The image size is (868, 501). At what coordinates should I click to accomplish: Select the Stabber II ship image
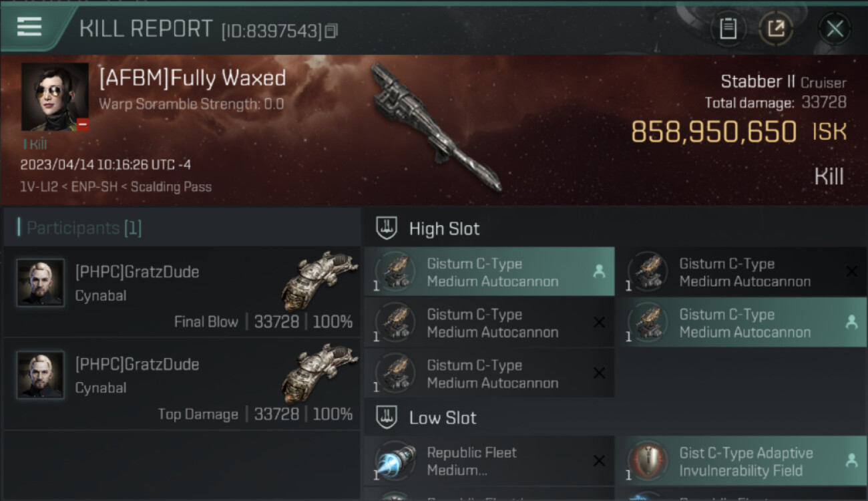(435, 127)
